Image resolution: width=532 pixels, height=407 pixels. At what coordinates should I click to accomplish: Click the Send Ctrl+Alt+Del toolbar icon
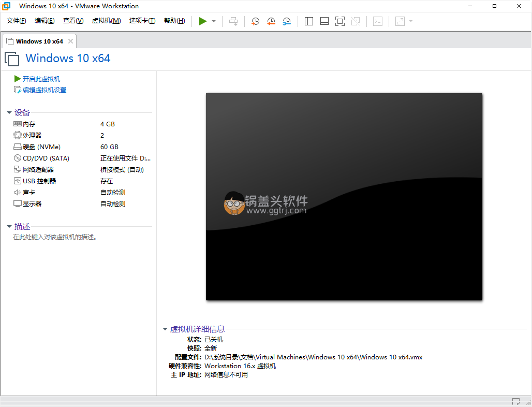tap(233, 21)
